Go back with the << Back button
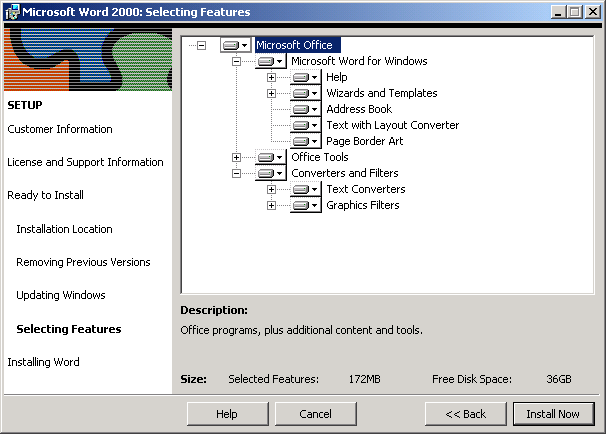 (x=465, y=414)
